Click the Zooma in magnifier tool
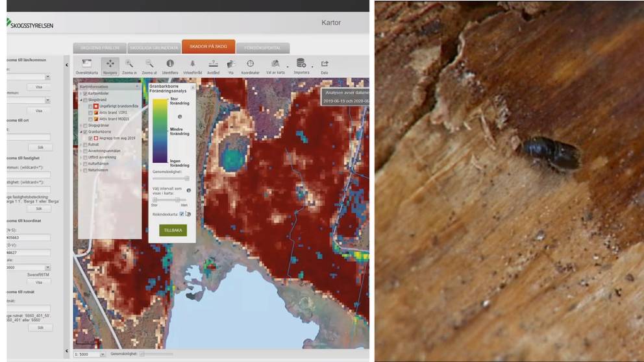 (x=129, y=65)
